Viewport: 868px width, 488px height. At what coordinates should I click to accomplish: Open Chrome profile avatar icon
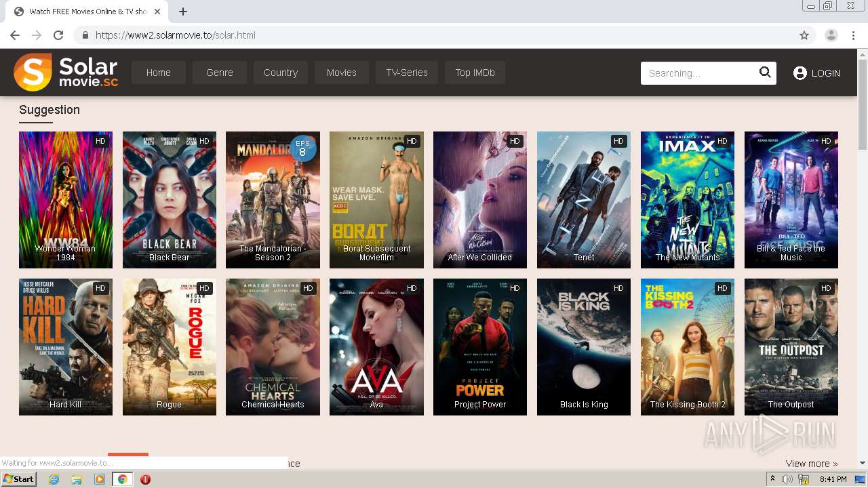(x=831, y=35)
